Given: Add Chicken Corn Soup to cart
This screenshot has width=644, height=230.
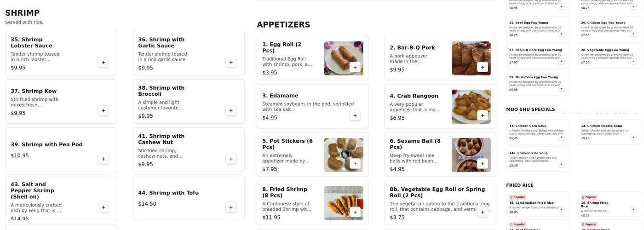Looking at the screenshot, I should pyautogui.click(x=561, y=137).
